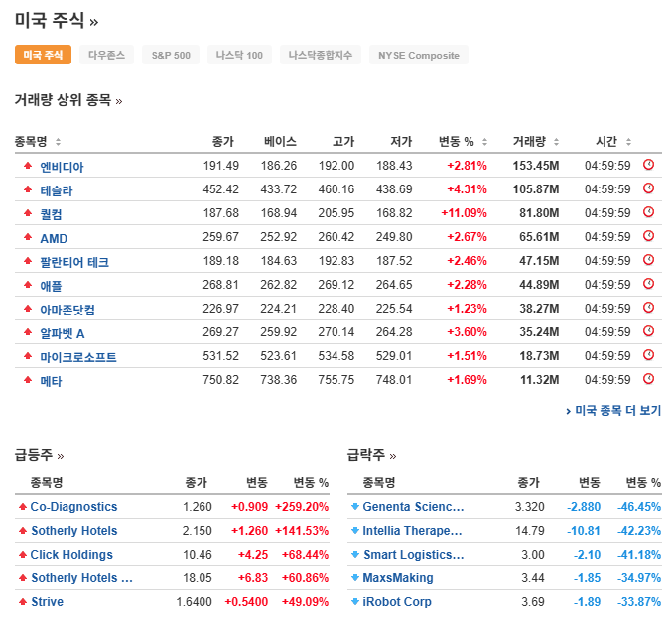Click the clock icon in AMD row
This screenshot has width=672, height=627.
point(648,236)
